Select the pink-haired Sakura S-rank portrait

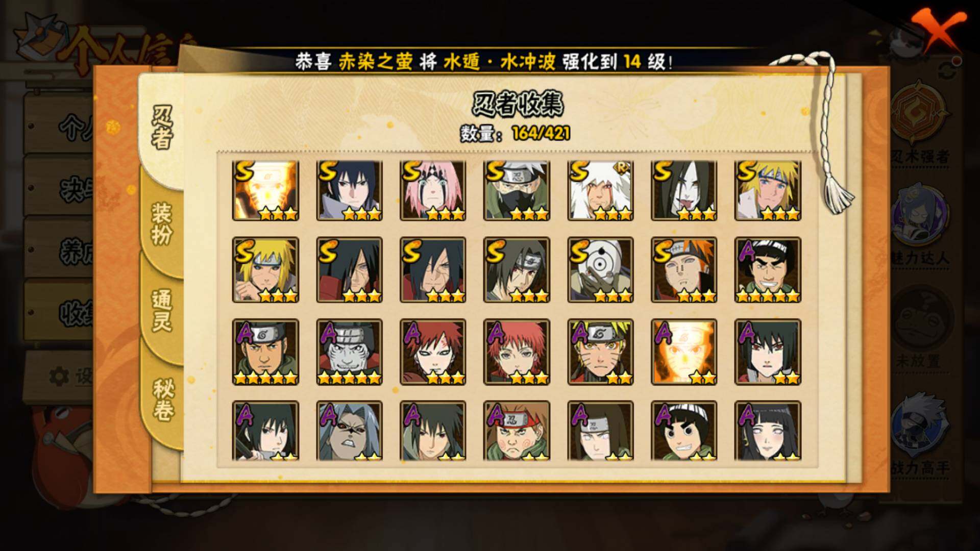point(433,190)
